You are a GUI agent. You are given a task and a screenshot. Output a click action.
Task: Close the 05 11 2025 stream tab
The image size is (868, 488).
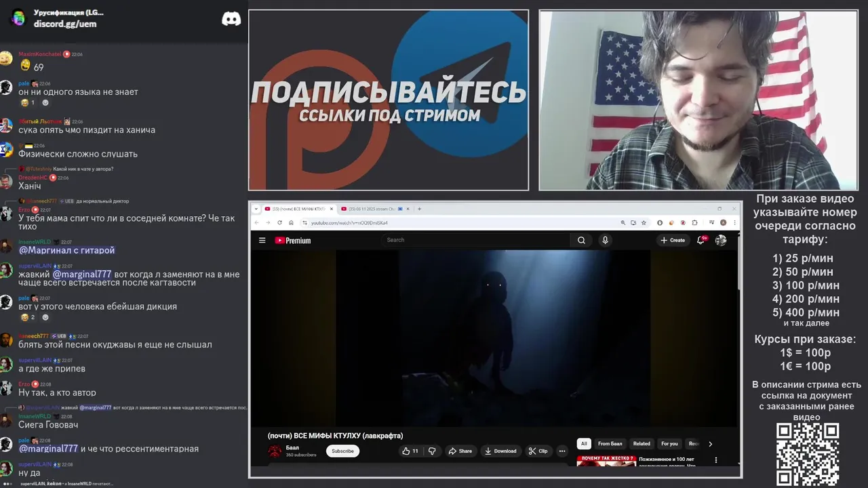click(408, 209)
